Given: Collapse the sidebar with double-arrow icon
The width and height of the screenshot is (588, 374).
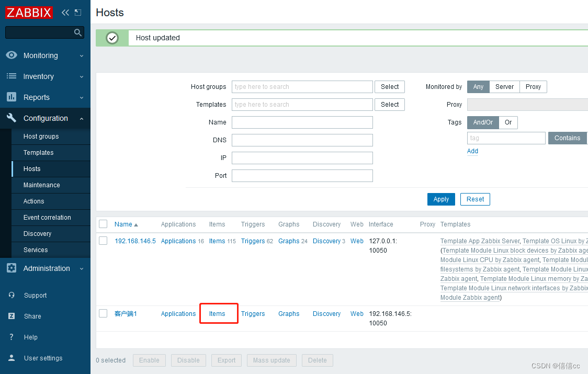Looking at the screenshot, I should pyautogui.click(x=65, y=13).
